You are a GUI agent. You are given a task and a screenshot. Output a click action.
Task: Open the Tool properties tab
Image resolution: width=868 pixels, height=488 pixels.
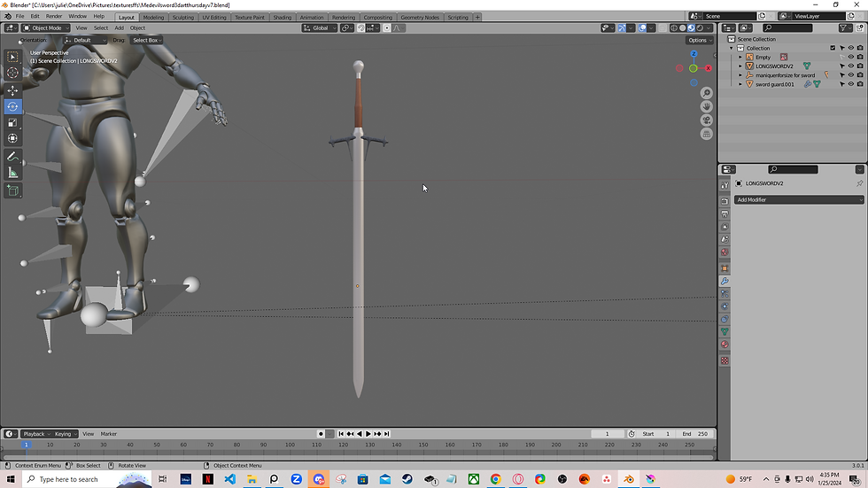(x=725, y=185)
